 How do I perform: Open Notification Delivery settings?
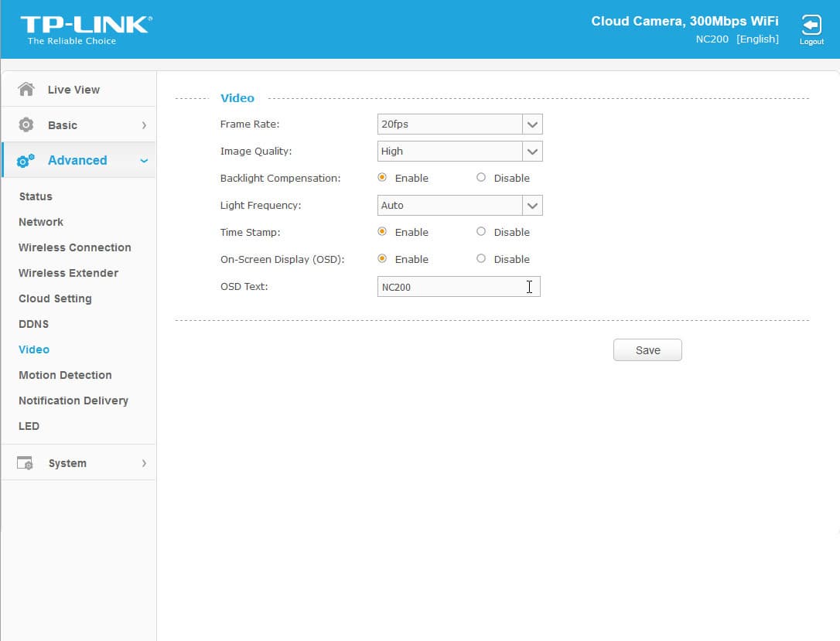[x=73, y=401]
